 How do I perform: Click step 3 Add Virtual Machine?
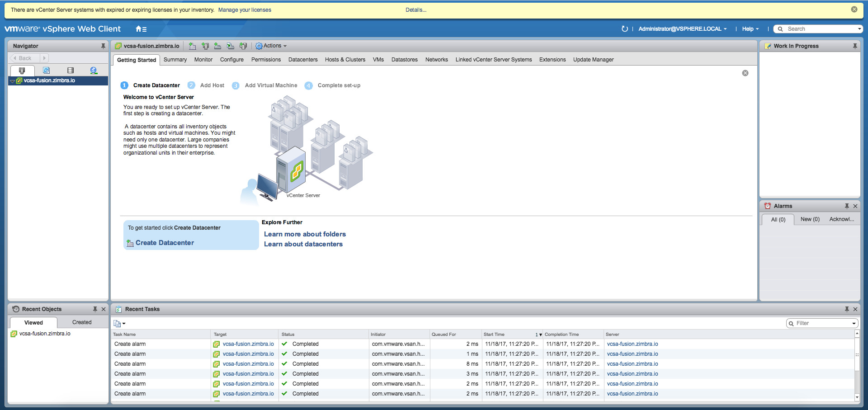click(265, 85)
